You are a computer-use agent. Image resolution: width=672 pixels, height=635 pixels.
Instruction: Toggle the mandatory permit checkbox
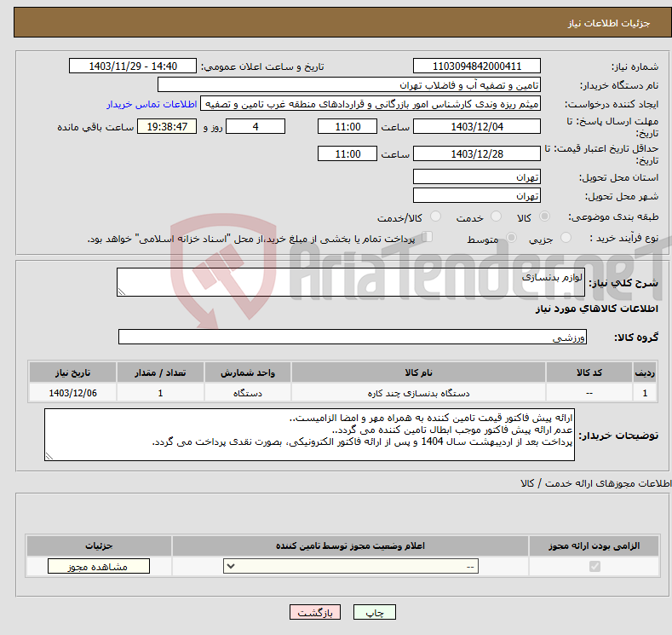(594, 567)
